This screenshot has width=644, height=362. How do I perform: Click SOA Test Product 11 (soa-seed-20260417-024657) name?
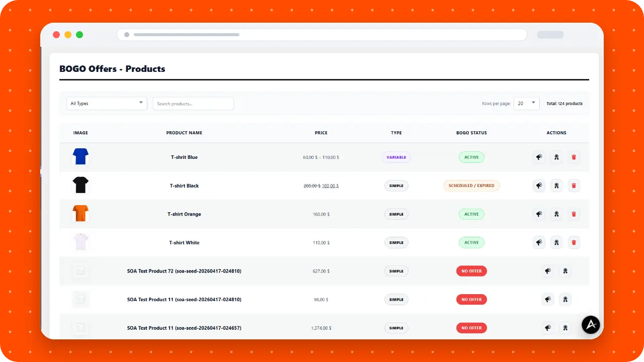[184, 328]
